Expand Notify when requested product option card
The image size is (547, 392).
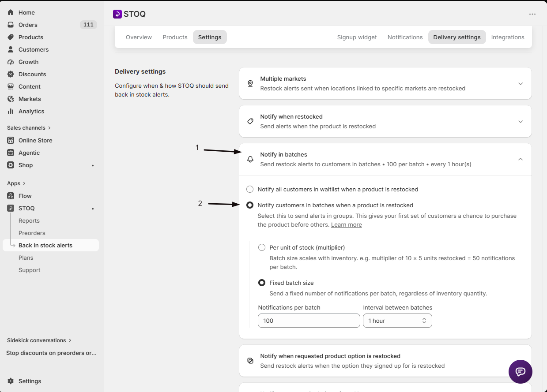(385, 361)
